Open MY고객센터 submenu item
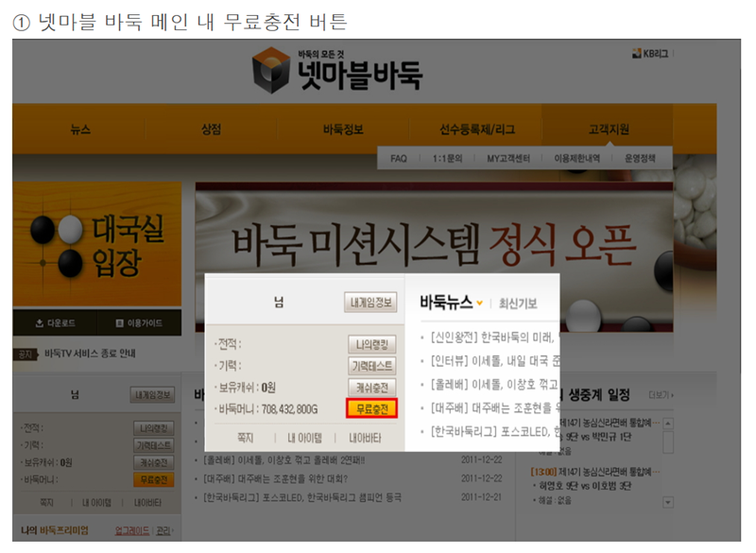The image size is (756, 553). (x=508, y=159)
